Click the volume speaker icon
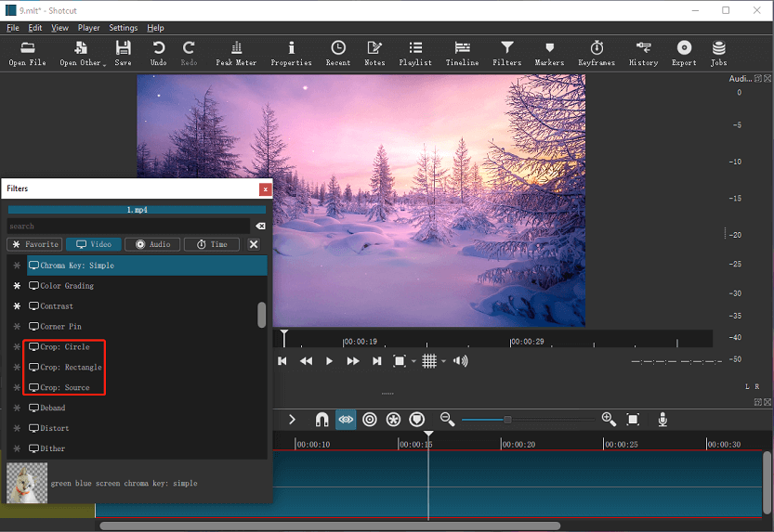Screen dimensions: 774x532 461,361
